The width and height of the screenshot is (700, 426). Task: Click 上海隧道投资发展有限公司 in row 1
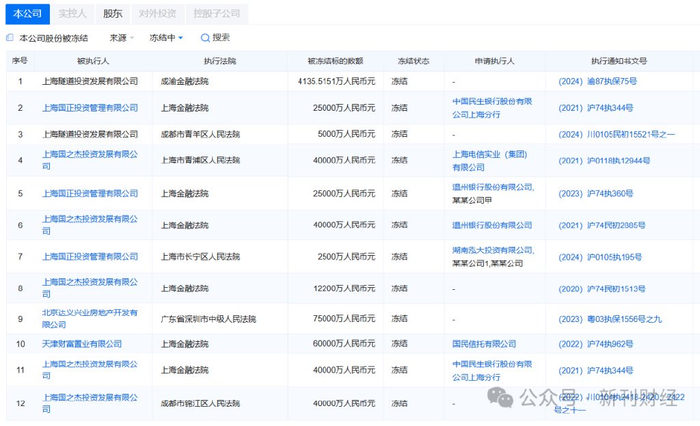pyautogui.click(x=90, y=81)
